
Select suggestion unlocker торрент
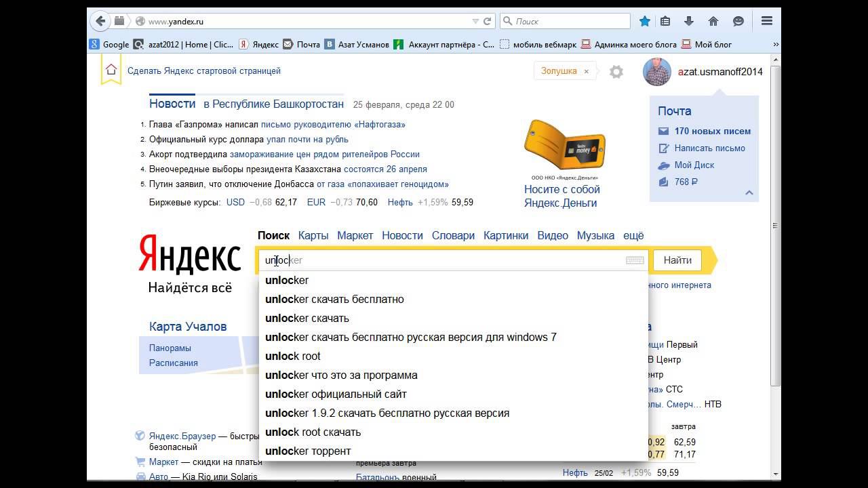point(453,451)
